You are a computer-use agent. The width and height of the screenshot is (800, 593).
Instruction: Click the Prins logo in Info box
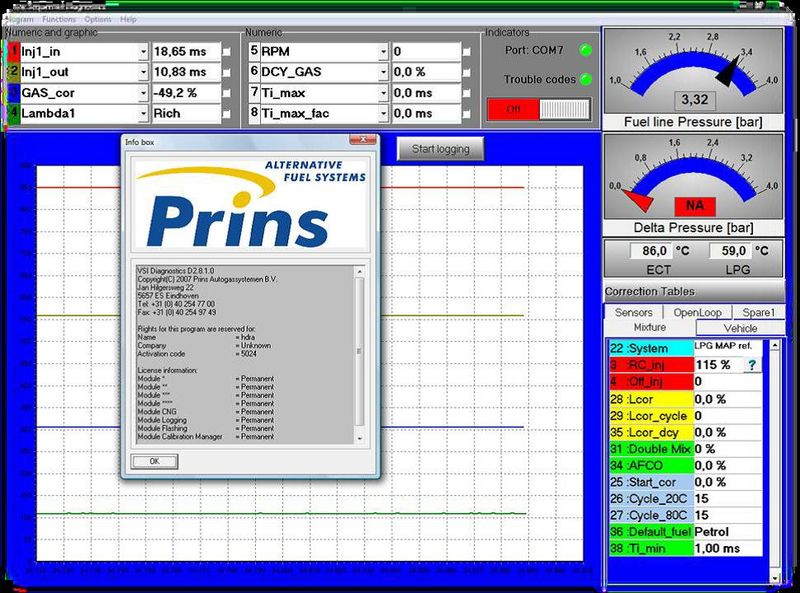[x=251, y=205]
